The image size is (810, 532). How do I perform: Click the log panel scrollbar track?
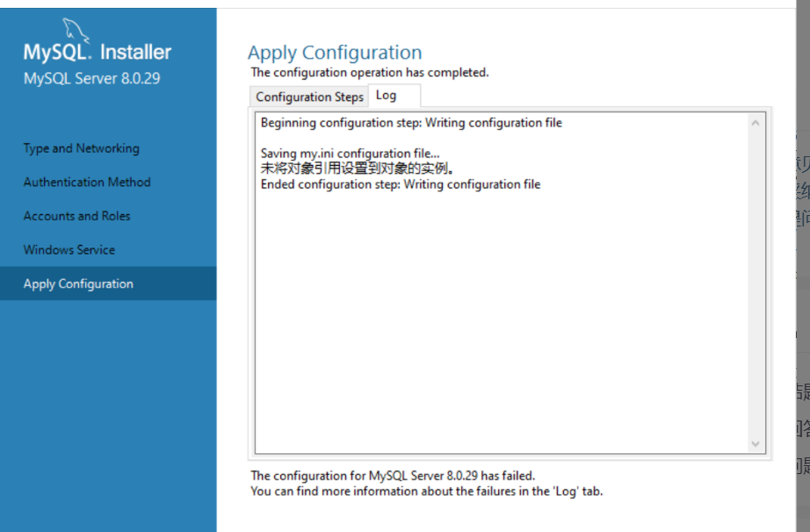tap(756, 281)
